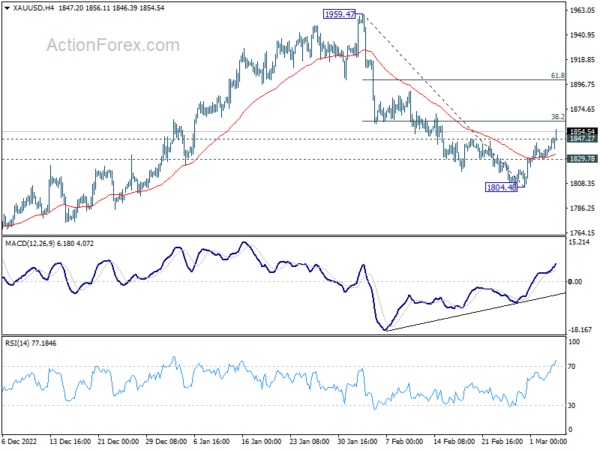The height and width of the screenshot is (450, 600).
Task: Select the 30 Jan 16:00 time axis label
Action: click(358, 442)
